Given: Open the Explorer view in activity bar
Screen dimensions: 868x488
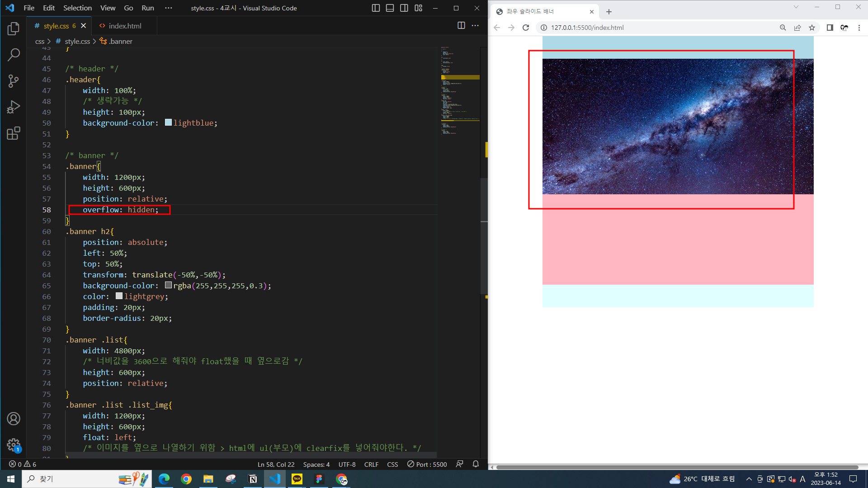Looking at the screenshot, I should coord(14,29).
